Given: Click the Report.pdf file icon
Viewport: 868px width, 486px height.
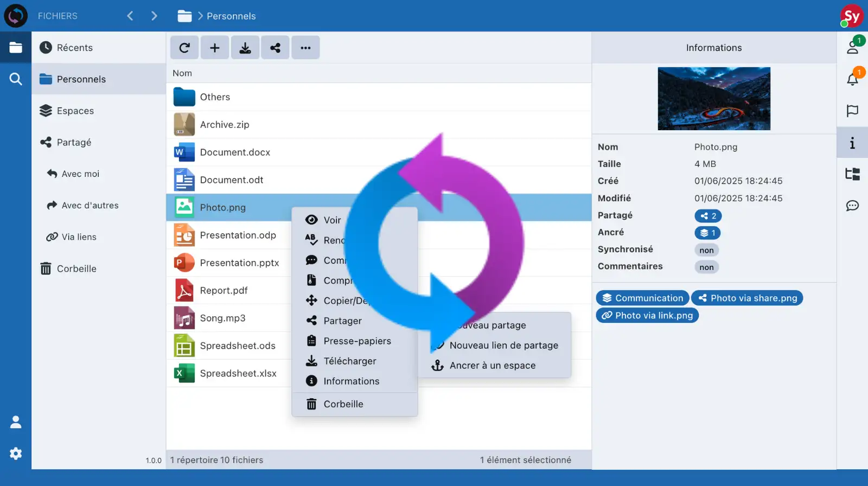Looking at the screenshot, I should [x=184, y=290].
